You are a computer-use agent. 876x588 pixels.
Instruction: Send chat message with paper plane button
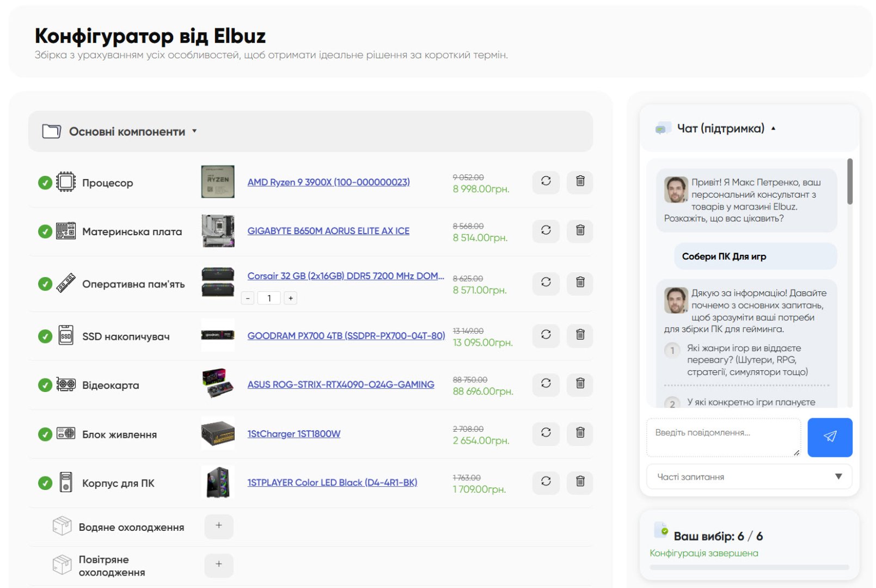(830, 437)
